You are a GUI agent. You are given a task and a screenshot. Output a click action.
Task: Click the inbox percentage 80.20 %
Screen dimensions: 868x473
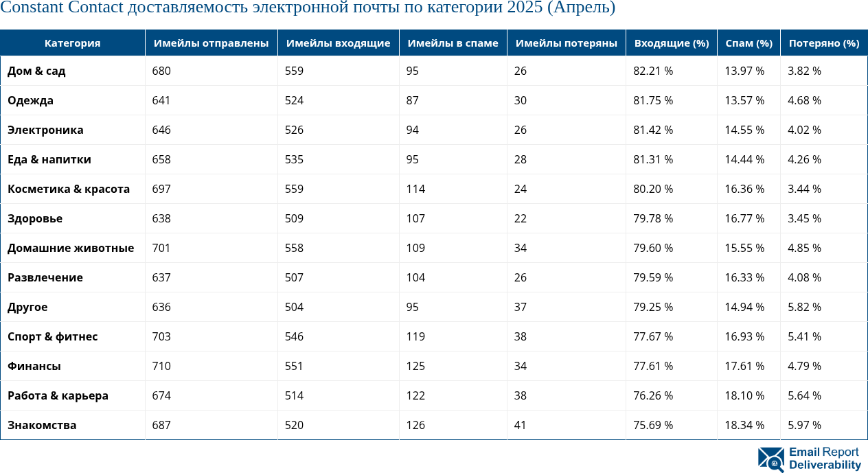653,189
